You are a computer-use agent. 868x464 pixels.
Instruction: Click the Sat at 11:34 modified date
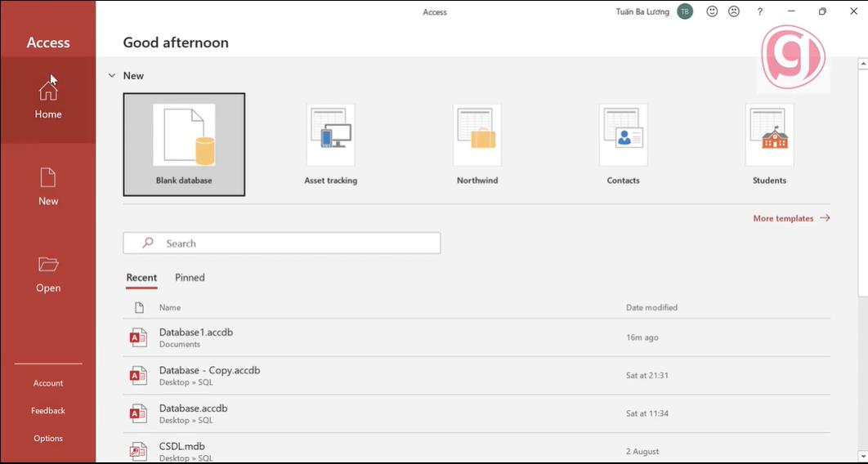(647, 413)
